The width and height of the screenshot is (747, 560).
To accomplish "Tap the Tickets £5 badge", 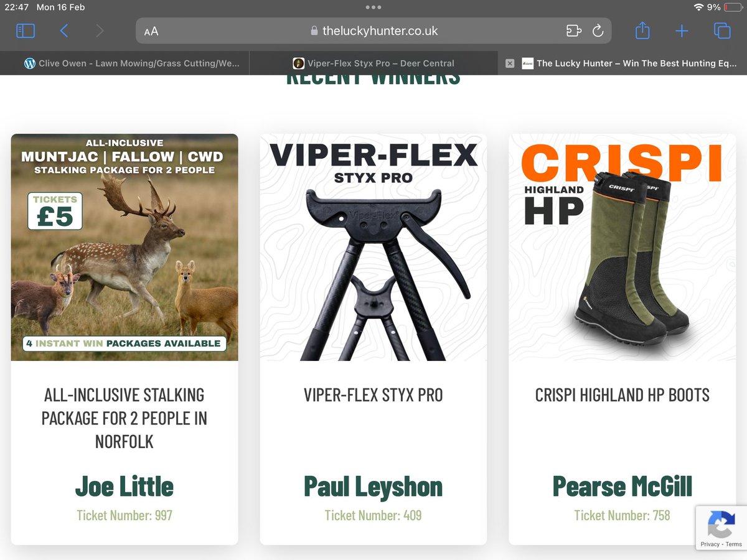I will click(55, 211).
